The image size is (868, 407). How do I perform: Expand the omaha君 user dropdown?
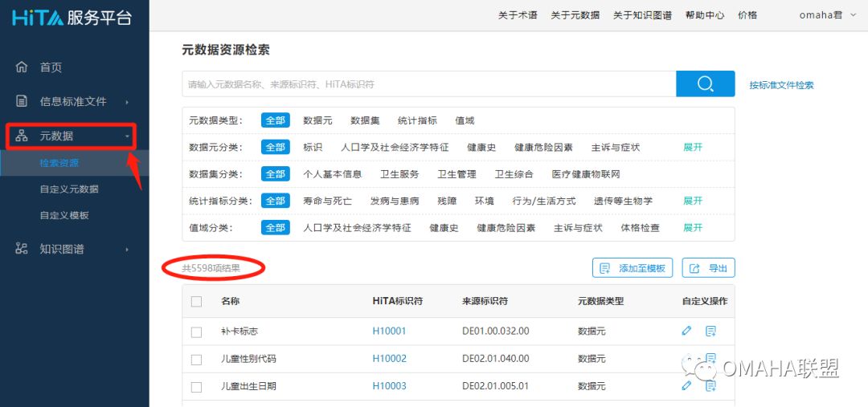pos(821,15)
